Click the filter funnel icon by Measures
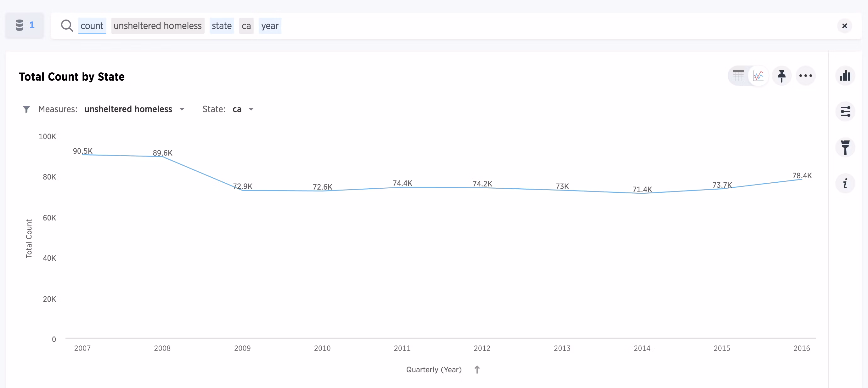 coord(26,109)
